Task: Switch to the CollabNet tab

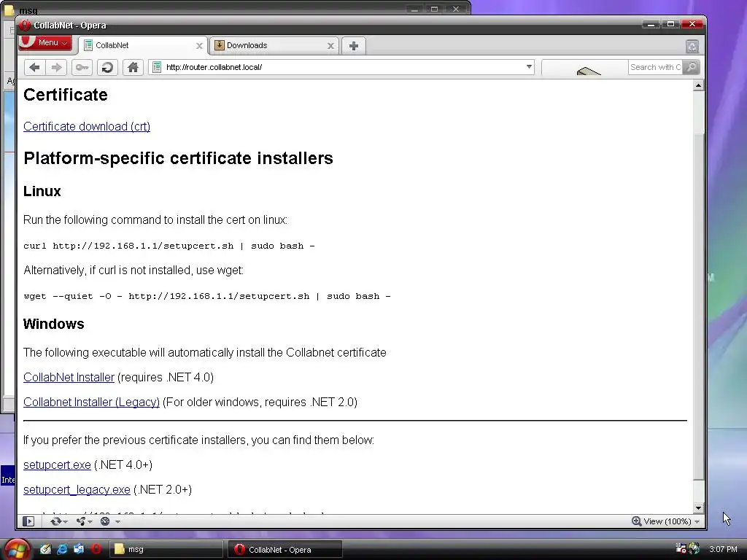Action: [143, 46]
